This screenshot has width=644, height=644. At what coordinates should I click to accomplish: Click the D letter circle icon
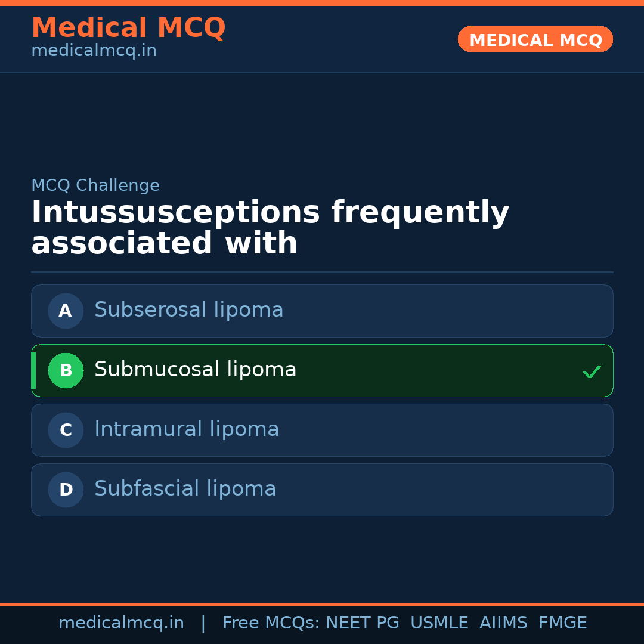pyautogui.click(x=66, y=490)
